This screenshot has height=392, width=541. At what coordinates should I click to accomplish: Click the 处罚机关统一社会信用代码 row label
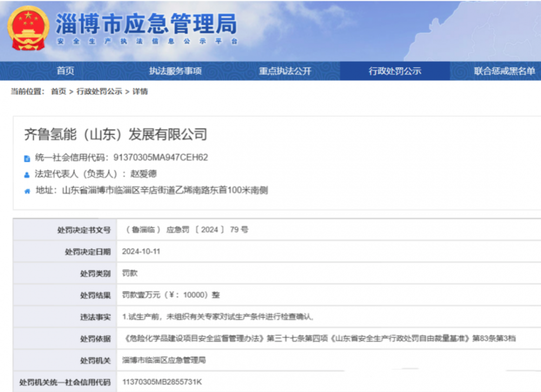[x=65, y=382]
